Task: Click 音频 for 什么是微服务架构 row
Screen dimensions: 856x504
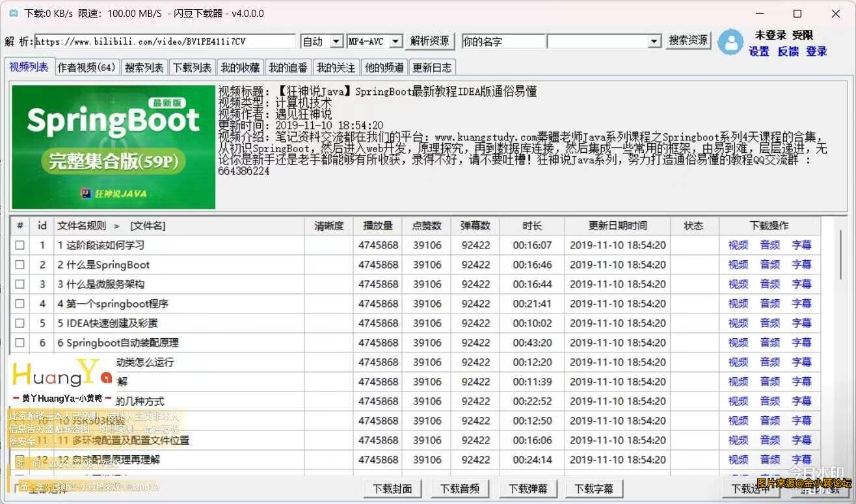Action: 770,284
